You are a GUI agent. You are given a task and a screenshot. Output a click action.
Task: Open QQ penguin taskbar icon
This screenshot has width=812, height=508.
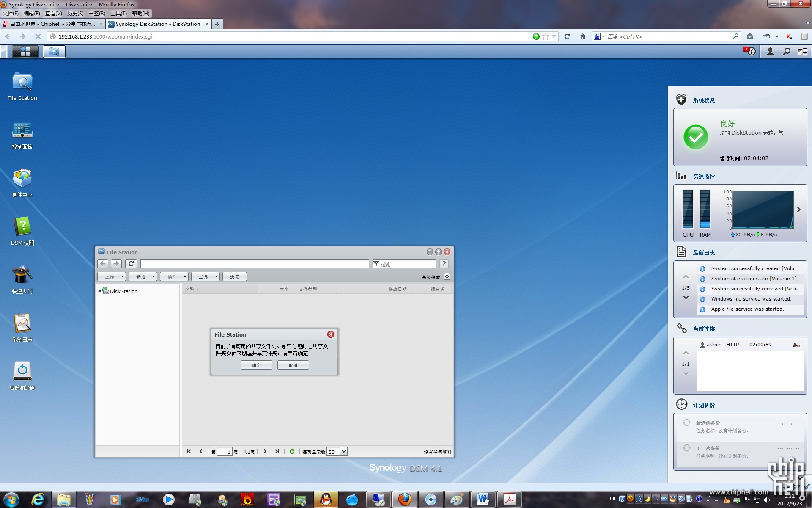coord(326,500)
